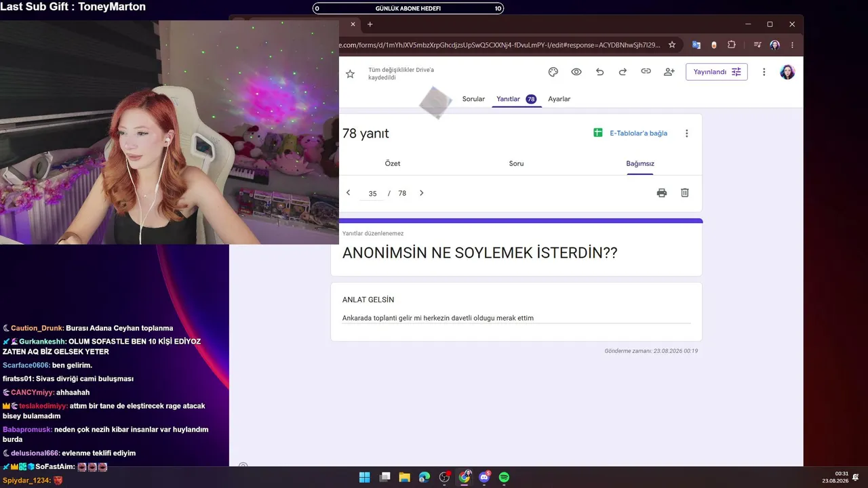Bookmark this page with the address bar star
868x488 pixels.
(672, 45)
